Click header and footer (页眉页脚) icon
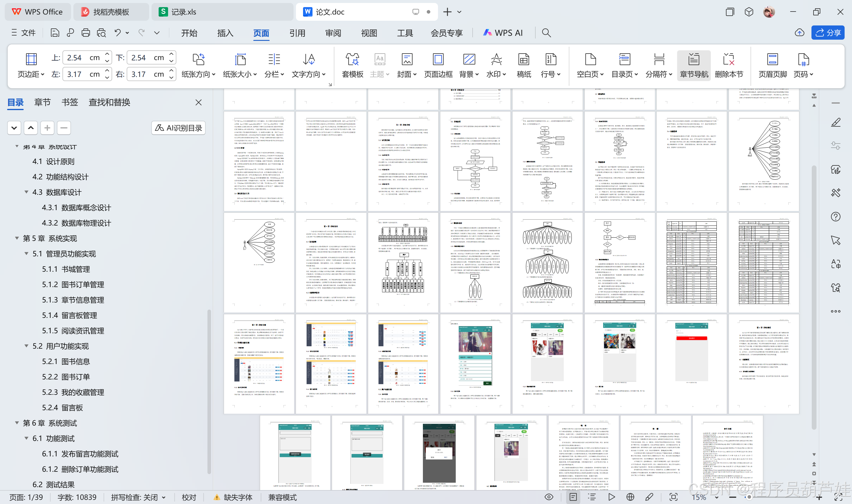The image size is (852, 504). tap(772, 65)
